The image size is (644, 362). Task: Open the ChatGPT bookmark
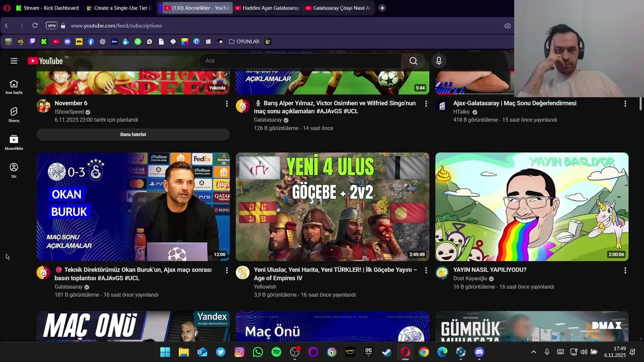tap(103, 42)
